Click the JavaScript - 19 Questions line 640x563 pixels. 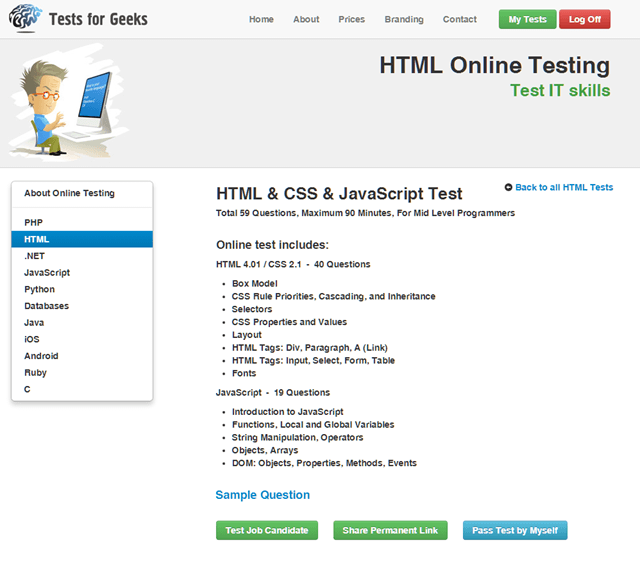(x=273, y=392)
